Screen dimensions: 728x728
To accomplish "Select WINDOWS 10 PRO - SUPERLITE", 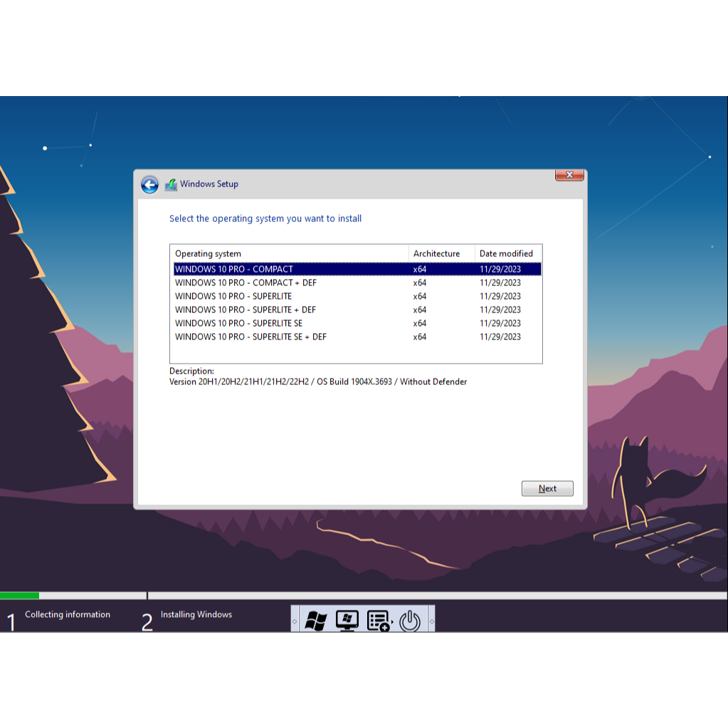I will click(x=357, y=296).
